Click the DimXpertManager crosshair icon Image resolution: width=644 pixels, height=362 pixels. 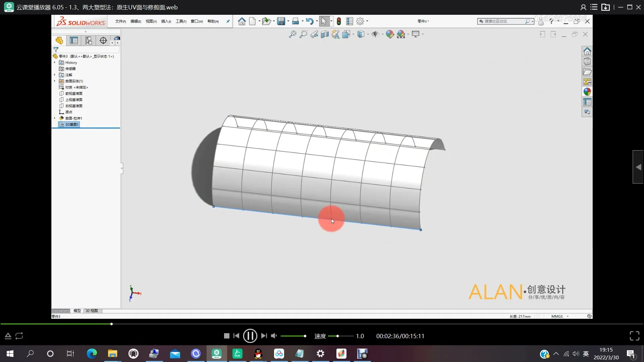(103, 41)
